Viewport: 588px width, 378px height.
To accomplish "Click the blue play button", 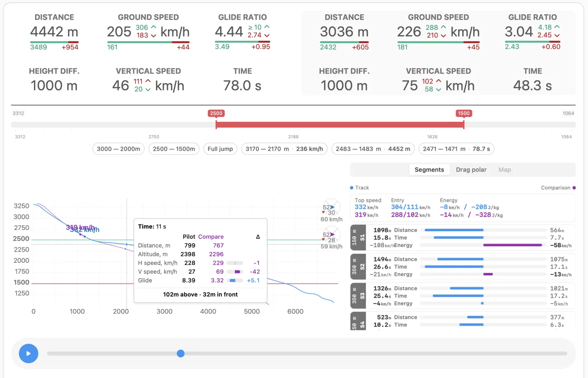I will pyautogui.click(x=29, y=353).
